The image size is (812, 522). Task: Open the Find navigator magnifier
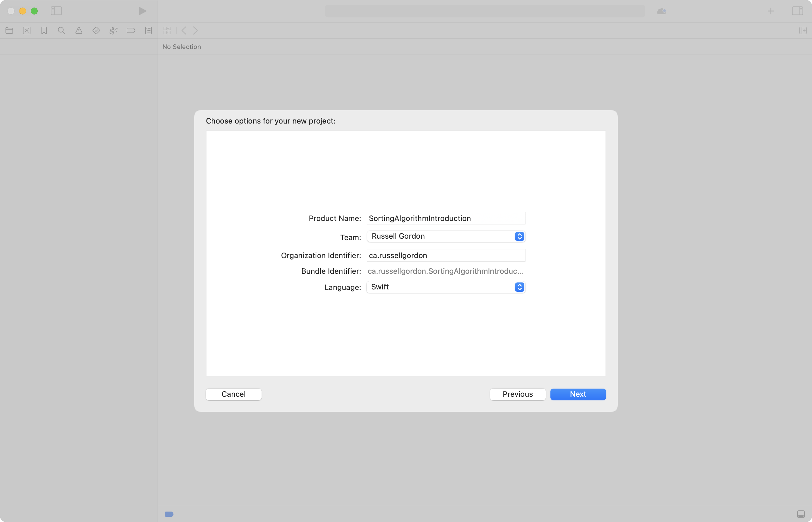[x=61, y=30]
